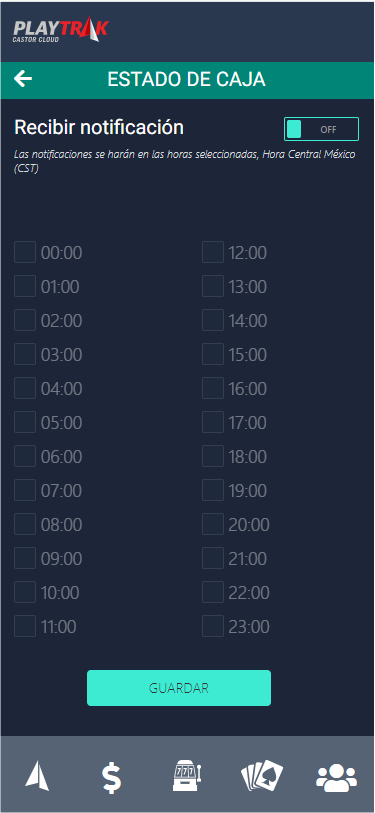
Task: Go back using the left arrow
Action: click(23, 79)
